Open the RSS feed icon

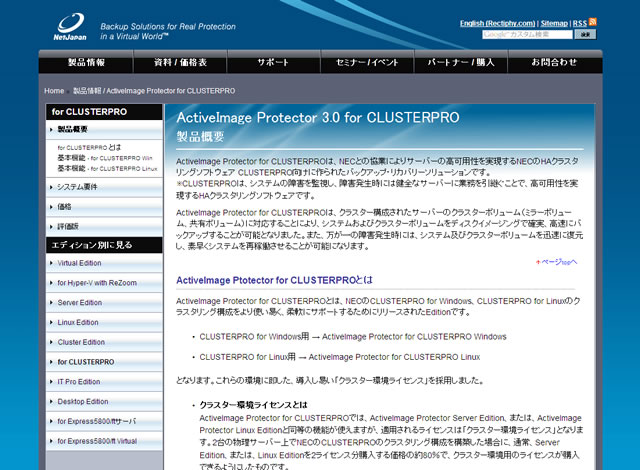click(593, 22)
